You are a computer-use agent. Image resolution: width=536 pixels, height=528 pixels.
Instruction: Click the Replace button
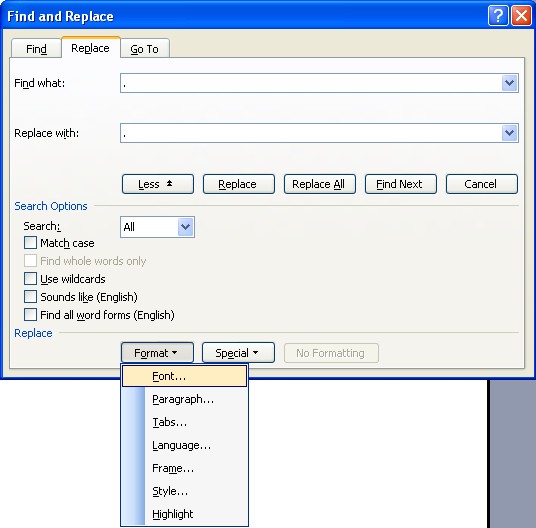pyautogui.click(x=239, y=184)
